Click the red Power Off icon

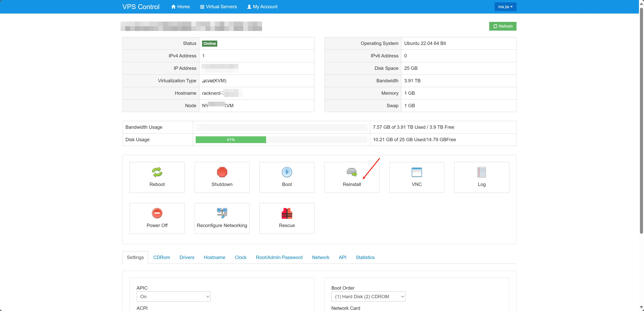[157, 213]
